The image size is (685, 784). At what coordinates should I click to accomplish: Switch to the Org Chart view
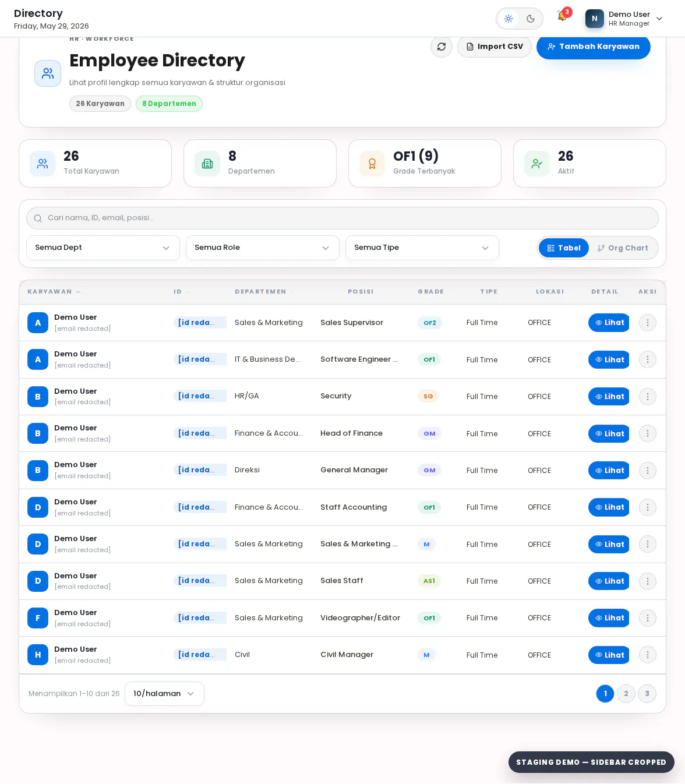(623, 248)
